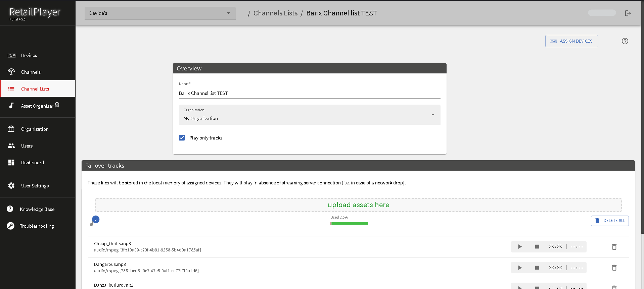Stop playback of Dangerous.mp3
This screenshot has height=289, width=644.
click(x=537, y=268)
